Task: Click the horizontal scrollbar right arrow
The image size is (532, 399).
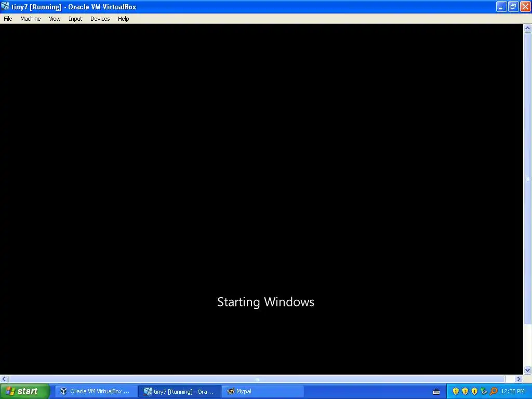Action: coord(519,379)
